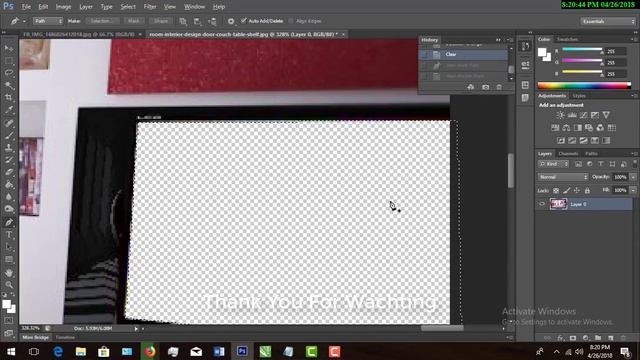The image size is (640, 360).
Task: Select the Move tool in the toolbox
Action: [9, 48]
